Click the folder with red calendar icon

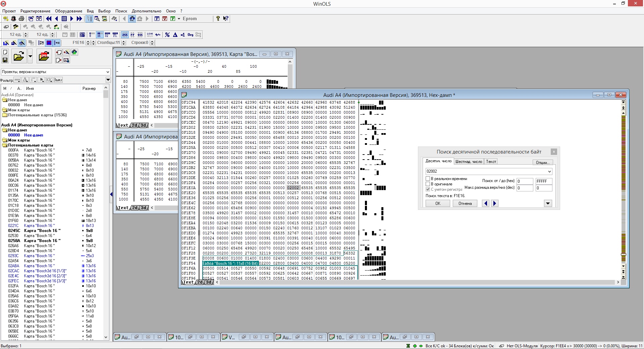click(44, 56)
